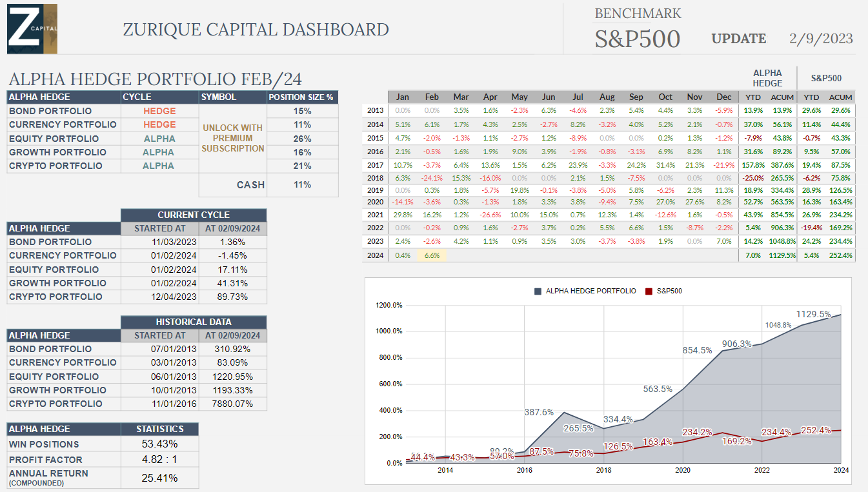The image size is (868, 492).
Task: Click the Zurique Capital Z logo
Action: (x=32, y=28)
